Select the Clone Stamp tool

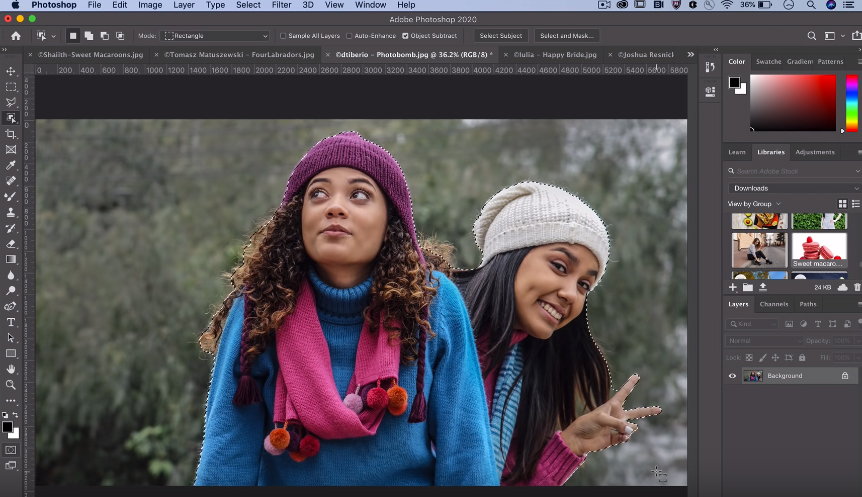point(11,212)
